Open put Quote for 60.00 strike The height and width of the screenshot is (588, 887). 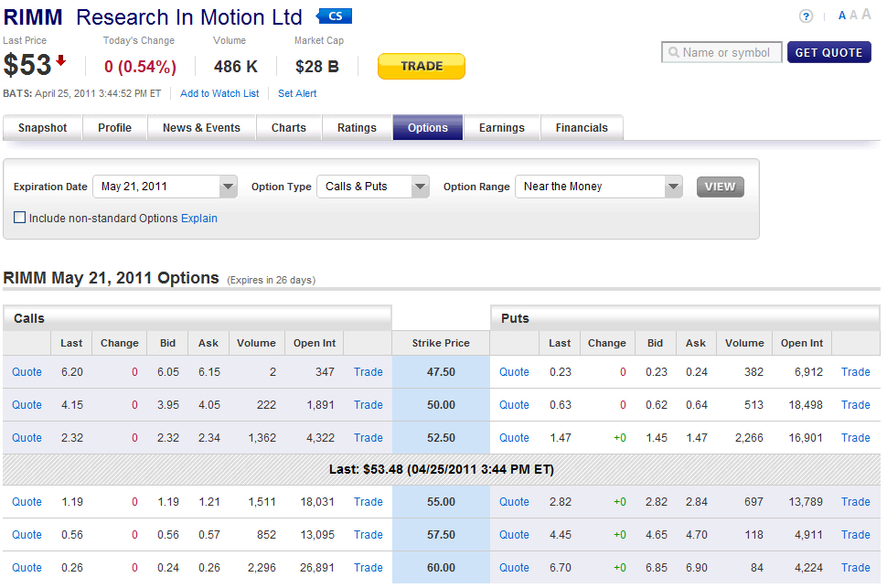pos(514,567)
